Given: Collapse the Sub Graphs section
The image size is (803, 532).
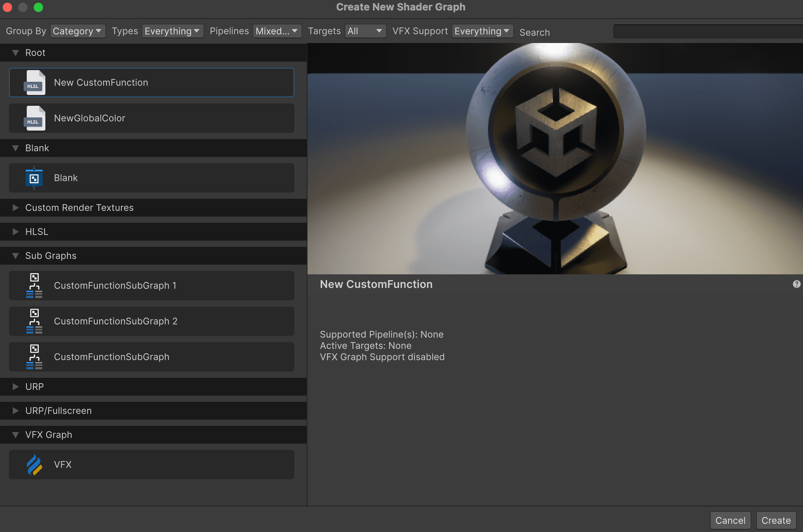Looking at the screenshot, I should coord(16,256).
